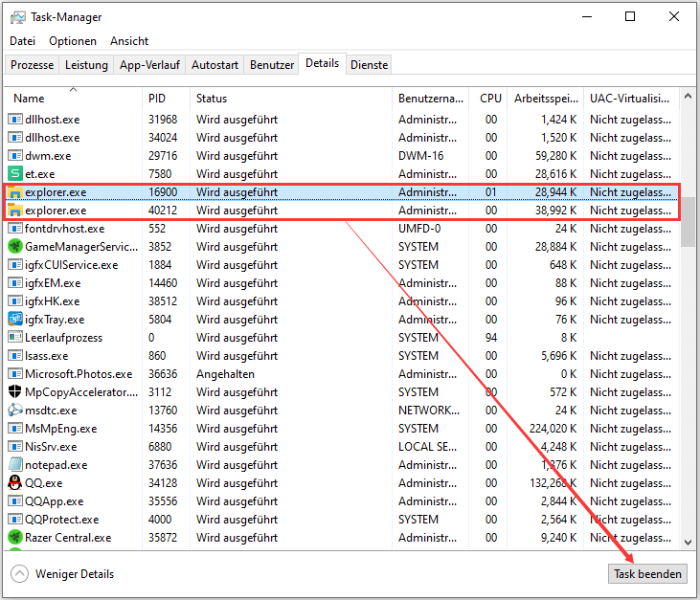This screenshot has height=600, width=700.
Task: Click the PID 35872 cell
Action: click(163, 537)
